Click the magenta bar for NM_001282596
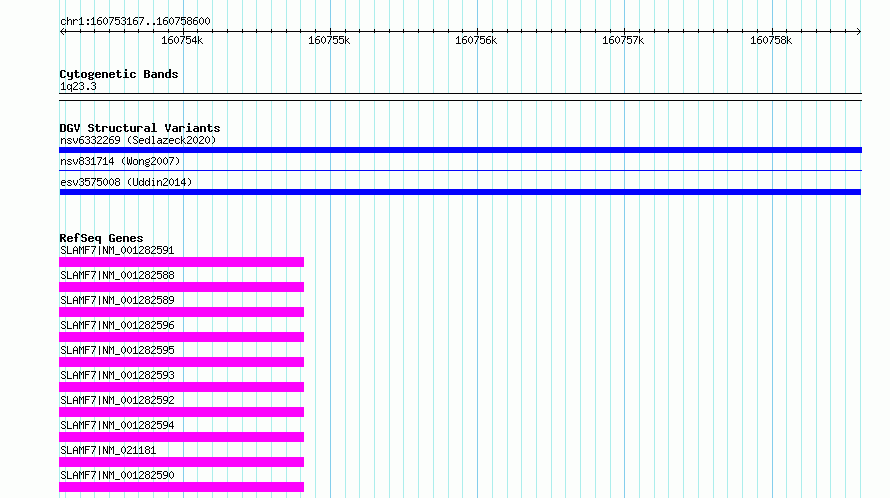The width and height of the screenshot is (890, 498). click(182, 337)
